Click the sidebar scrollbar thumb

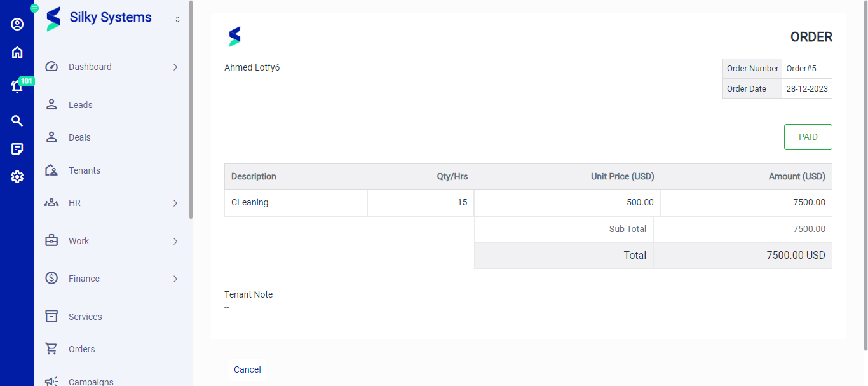click(191, 109)
